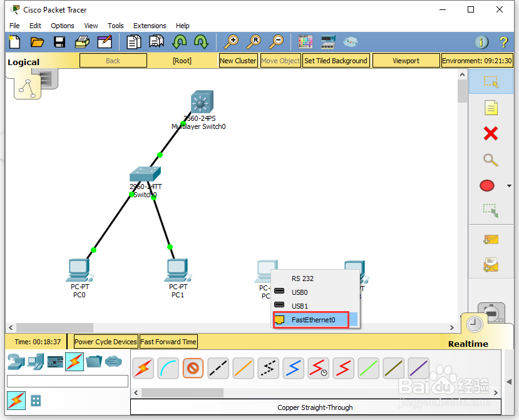
Task: Open the File menu
Action: 14,26
